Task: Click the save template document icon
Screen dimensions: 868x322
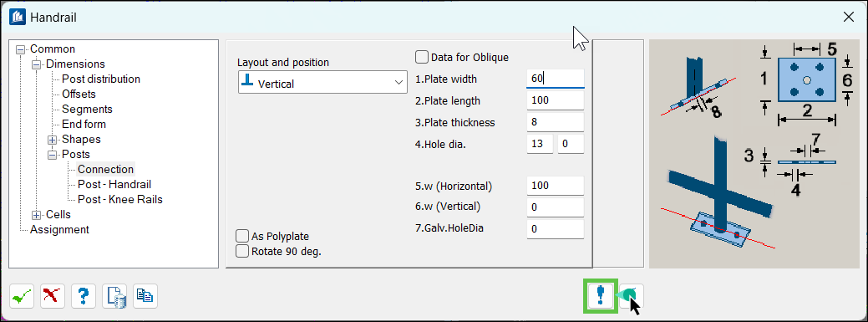Action: pyautogui.click(x=114, y=296)
